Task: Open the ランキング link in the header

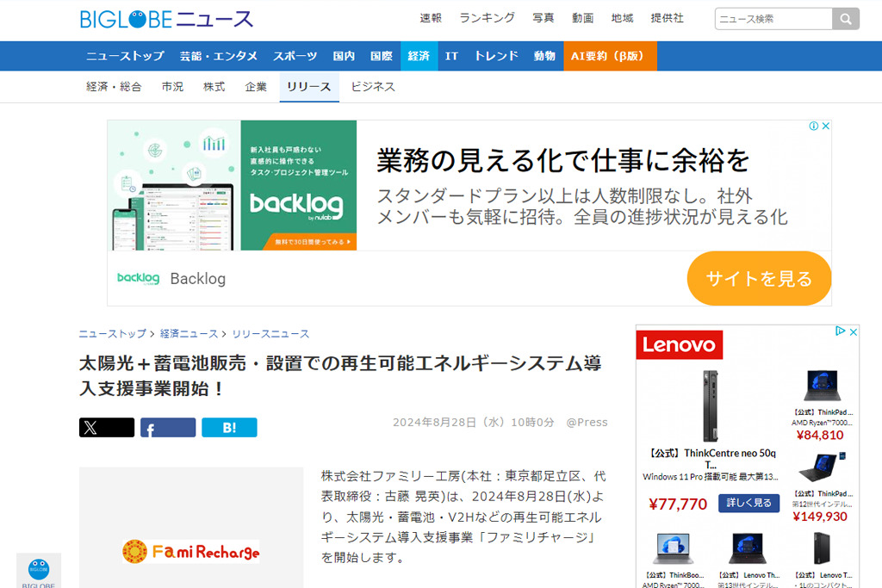Action: (488, 19)
